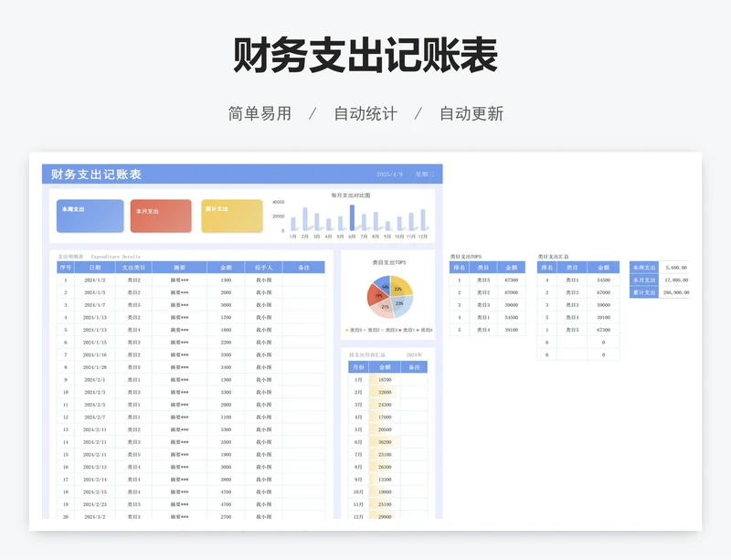731x560 pixels.
Task: Click the pink 21% pie slice
Action: tap(383, 309)
